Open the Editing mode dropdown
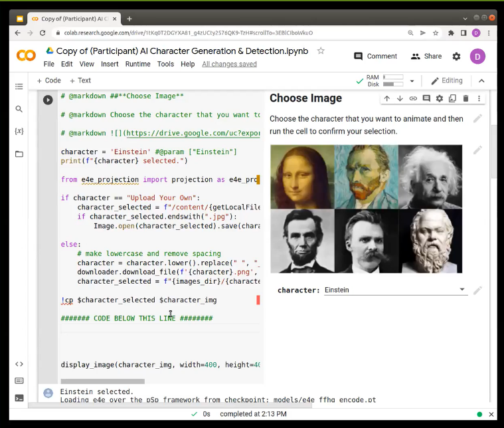The width and height of the screenshot is (504, 428). [447, 81]
